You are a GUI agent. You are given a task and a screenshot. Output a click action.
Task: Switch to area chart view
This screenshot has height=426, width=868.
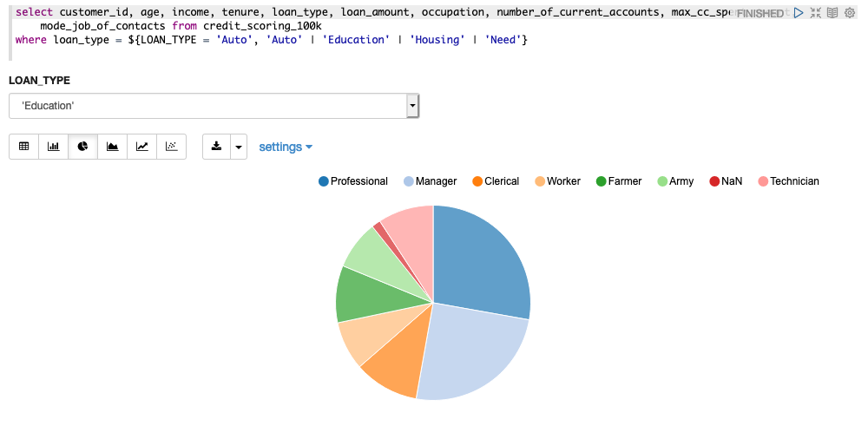pos(112,147)
